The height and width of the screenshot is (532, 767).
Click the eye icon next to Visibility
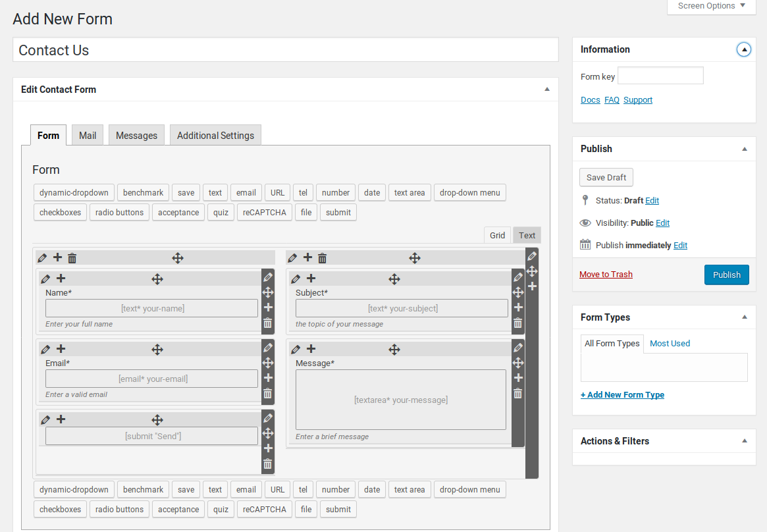pyautogui.click(x=585, y=223)
